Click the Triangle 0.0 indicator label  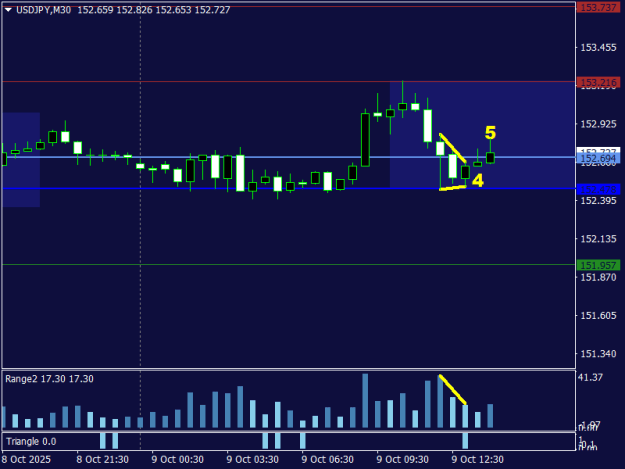point(31,442)
